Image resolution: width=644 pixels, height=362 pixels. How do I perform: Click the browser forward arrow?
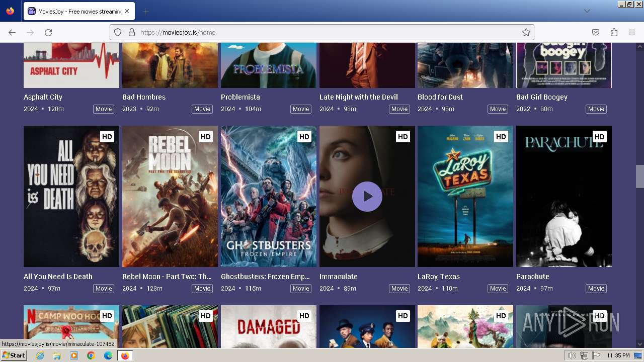[x=30, y=32]
